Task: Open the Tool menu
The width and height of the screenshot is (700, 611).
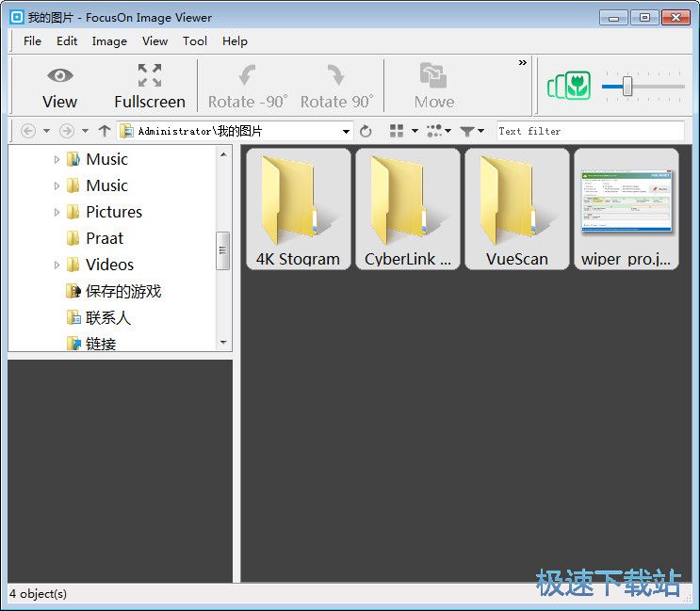Action: pyautogui.click(x=195, y=40)
